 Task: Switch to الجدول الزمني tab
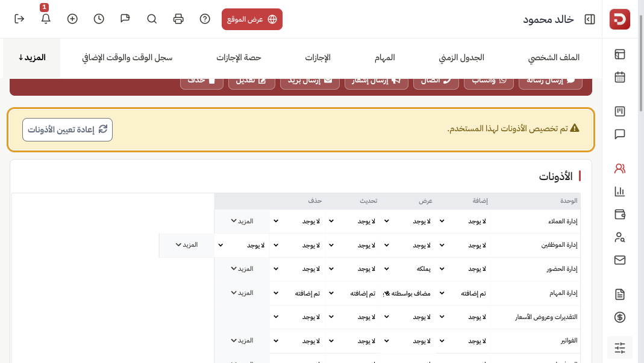point(461,57)
